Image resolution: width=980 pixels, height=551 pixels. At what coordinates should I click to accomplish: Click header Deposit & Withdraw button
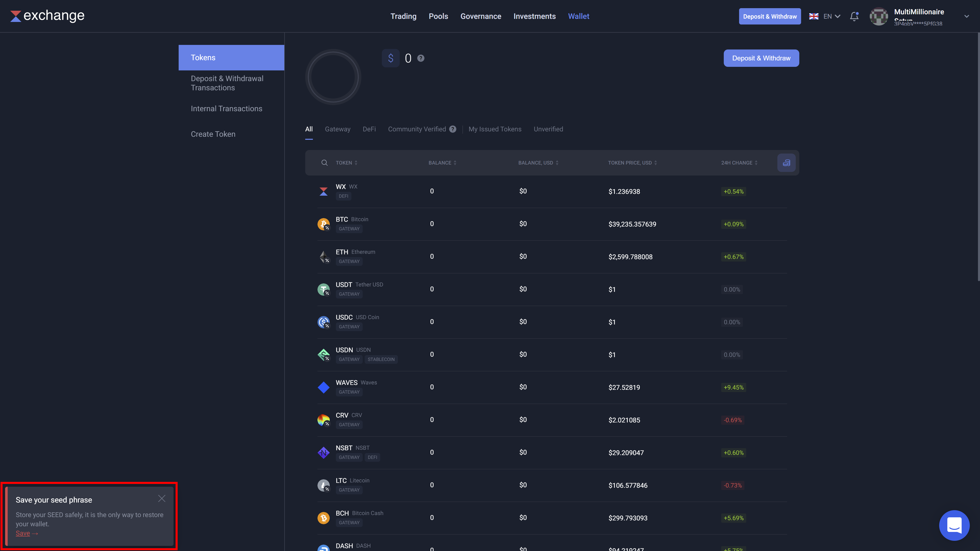770,16
